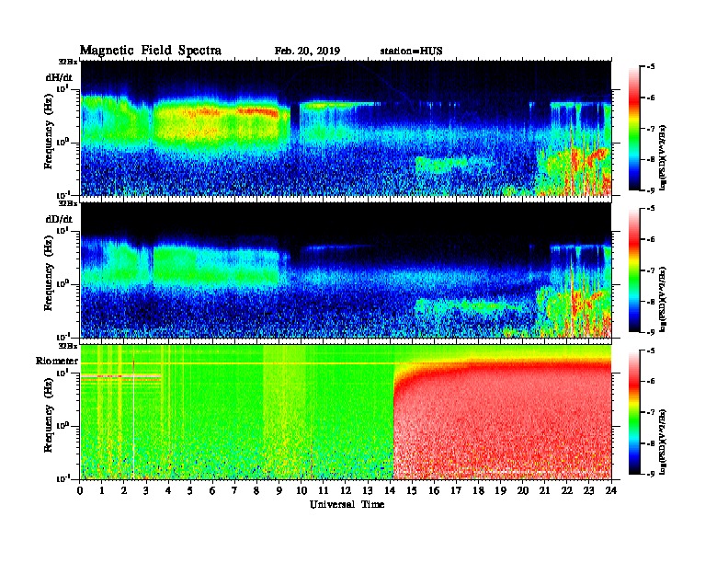Click the "dH/dt" panel label

click(59, 76)
